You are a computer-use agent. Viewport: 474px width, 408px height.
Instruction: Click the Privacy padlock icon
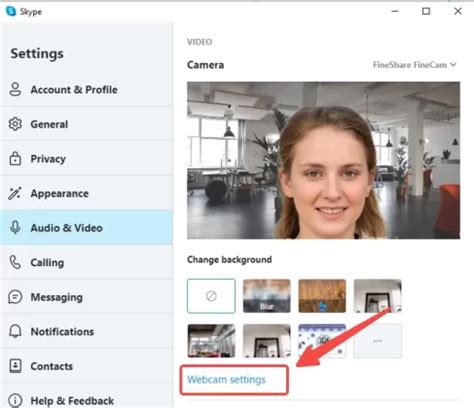click(x=15, y=158)
